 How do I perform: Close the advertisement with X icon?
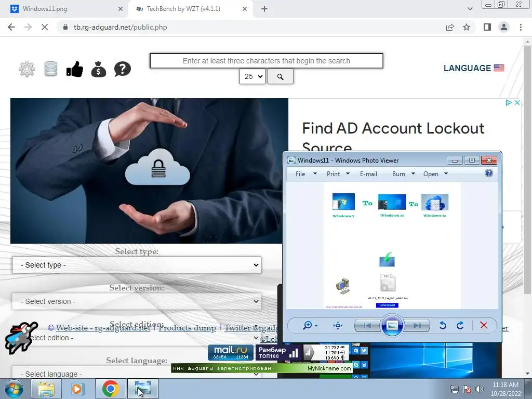coord(517,102)
